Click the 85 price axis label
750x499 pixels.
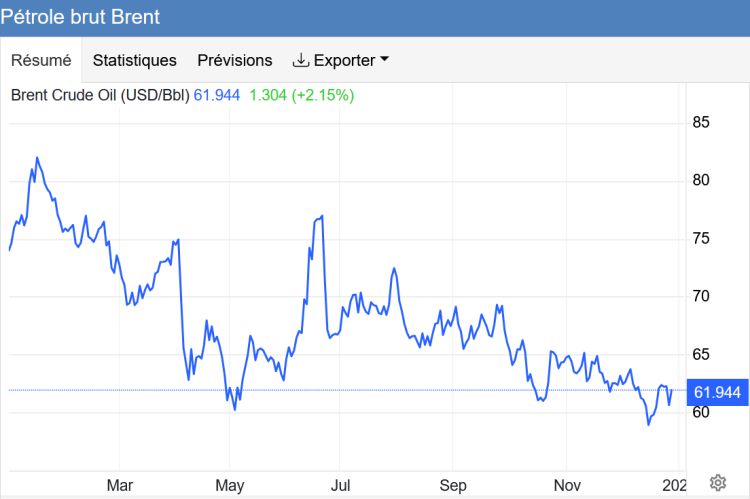click(701, 123)
